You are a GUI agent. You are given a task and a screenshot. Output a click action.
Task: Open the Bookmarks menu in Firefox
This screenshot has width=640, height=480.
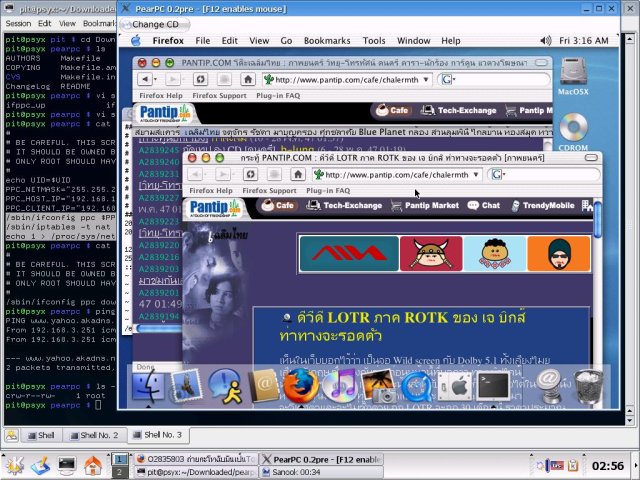pyautogui.click(x=327, y=40)
